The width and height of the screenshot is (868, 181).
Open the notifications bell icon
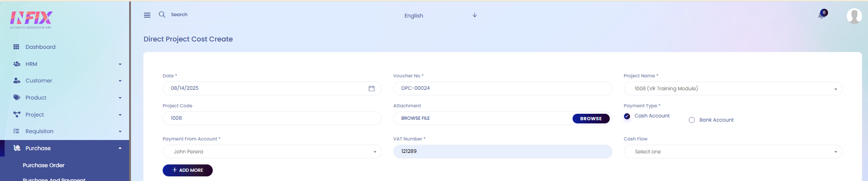point(822,15)
